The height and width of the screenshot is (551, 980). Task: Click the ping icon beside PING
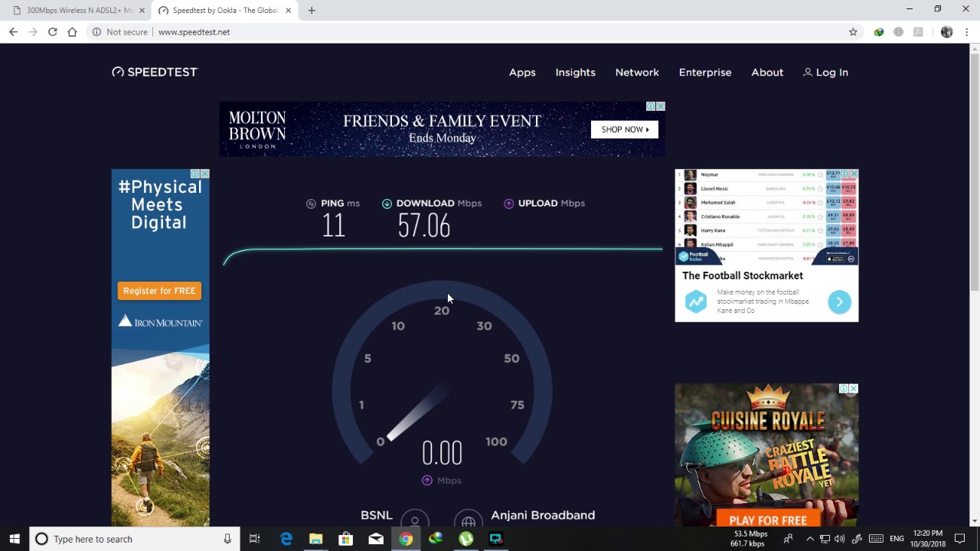[311, 204]
